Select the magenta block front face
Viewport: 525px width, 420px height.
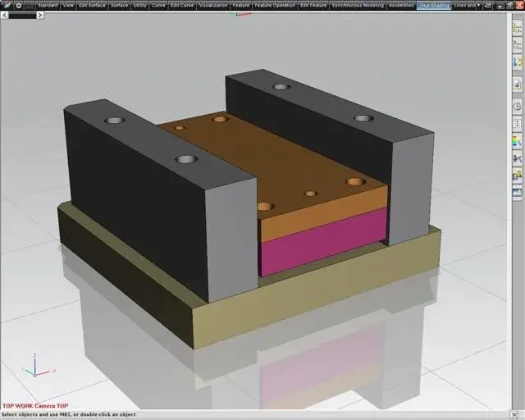coord(323,242)
